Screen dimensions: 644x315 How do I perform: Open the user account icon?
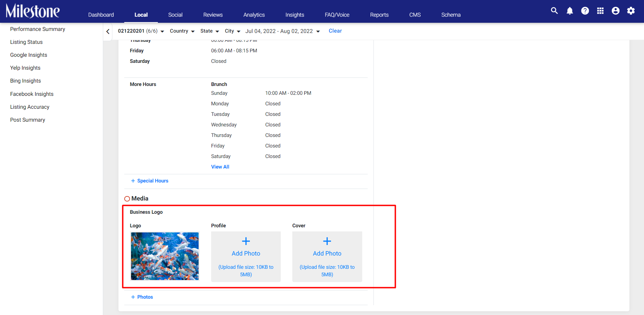pos(615,11)
